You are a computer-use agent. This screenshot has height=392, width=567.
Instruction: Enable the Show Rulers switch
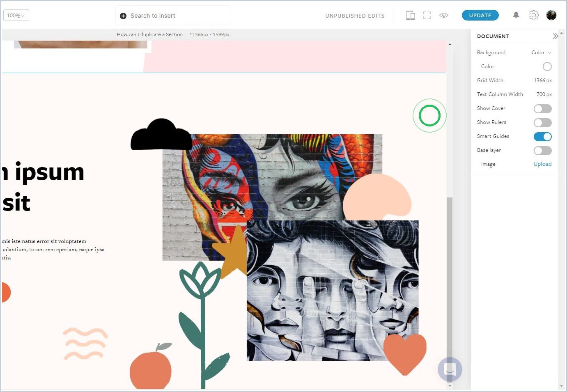click(x=542, y=123)
